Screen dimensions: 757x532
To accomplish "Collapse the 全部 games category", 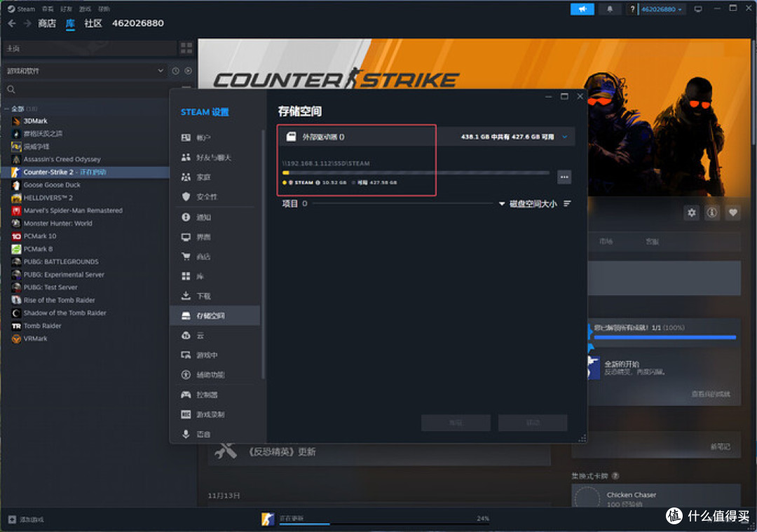I will pyautogui.click(x=7, y=109).
